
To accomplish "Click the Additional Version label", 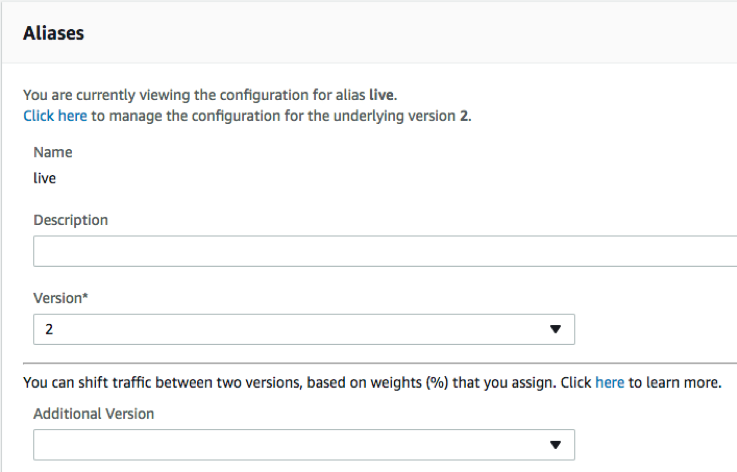I will [93, 413].
